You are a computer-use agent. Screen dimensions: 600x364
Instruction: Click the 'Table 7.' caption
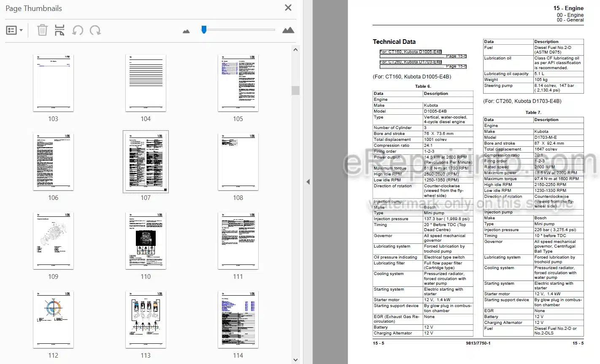pos(533,113)
